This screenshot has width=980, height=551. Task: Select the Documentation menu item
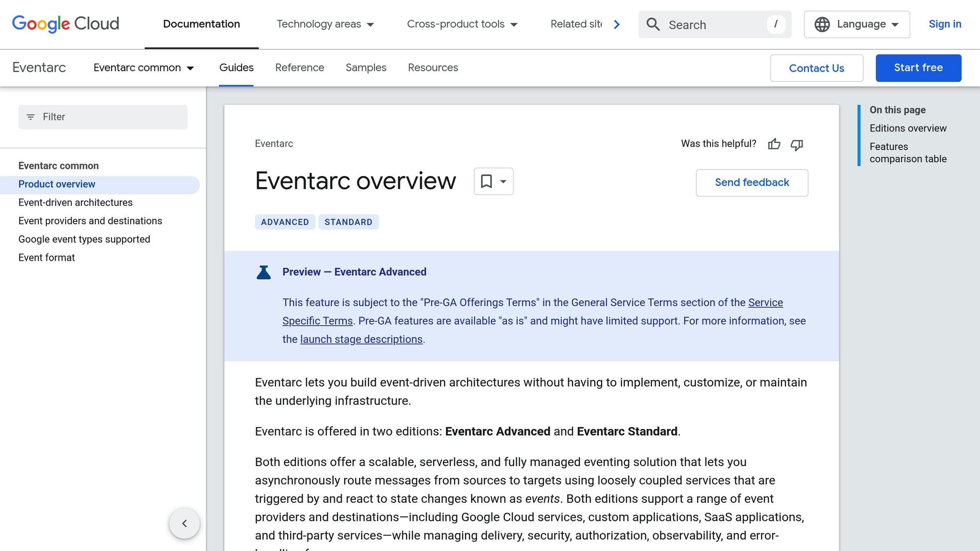click(x=201, y=24)
